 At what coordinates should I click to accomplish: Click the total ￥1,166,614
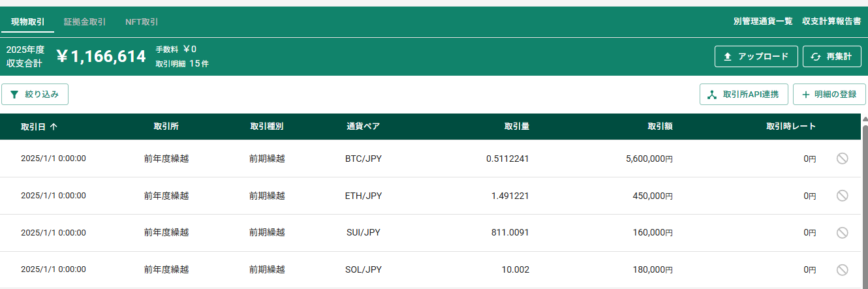(x=101, y=57)
